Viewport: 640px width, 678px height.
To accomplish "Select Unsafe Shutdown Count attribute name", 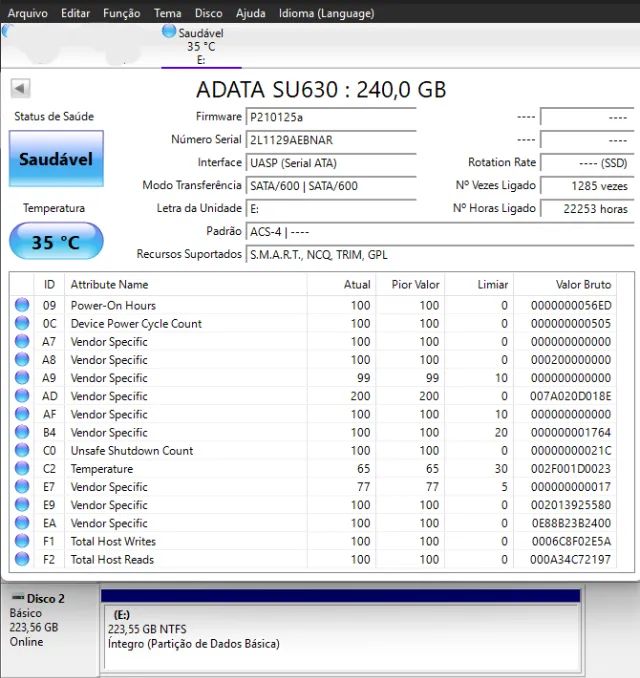I will [x=132, y=451].
